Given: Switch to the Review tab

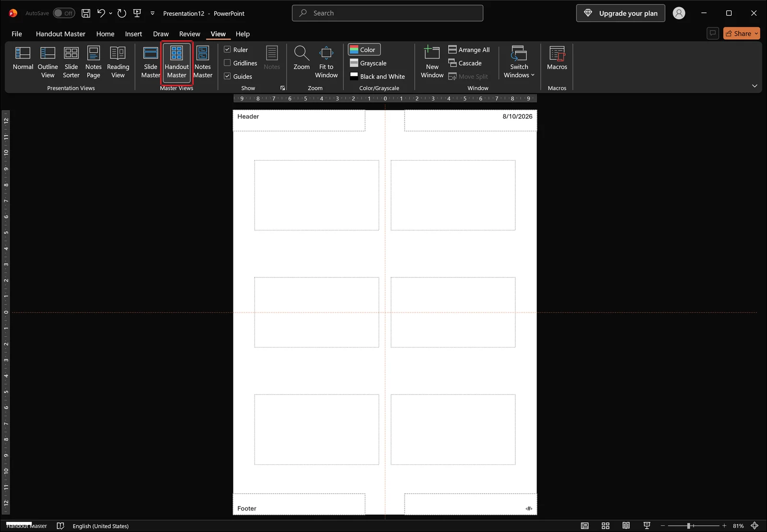Looking at the screenshot, I should (189, 34).
